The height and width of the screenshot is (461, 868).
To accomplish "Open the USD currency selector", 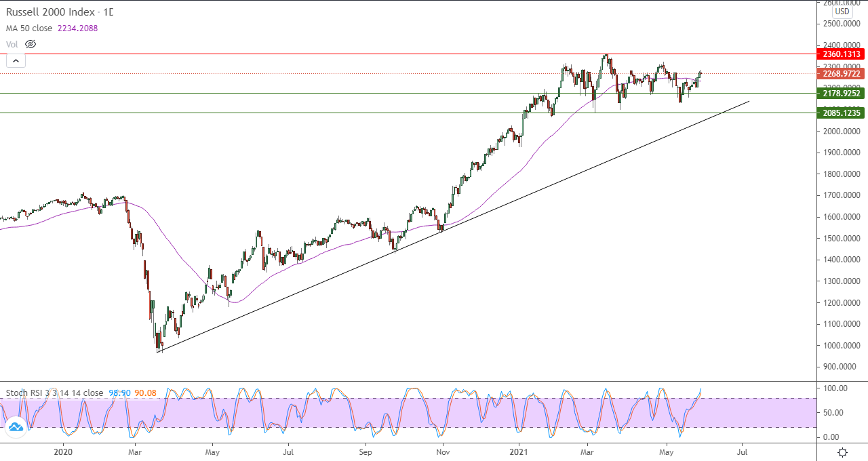I will (842, 12).
